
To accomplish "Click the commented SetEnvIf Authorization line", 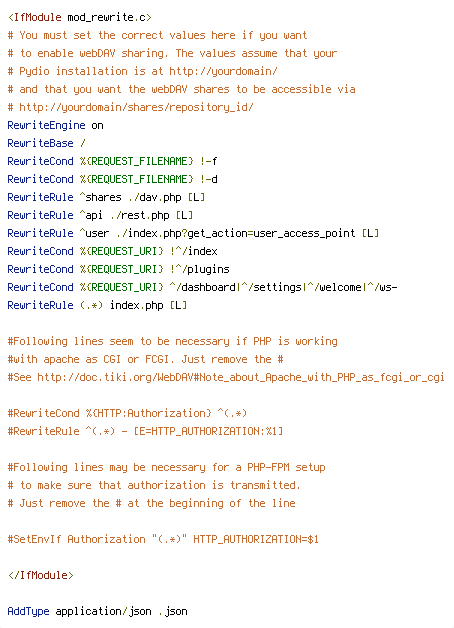I will click(163, 539).
